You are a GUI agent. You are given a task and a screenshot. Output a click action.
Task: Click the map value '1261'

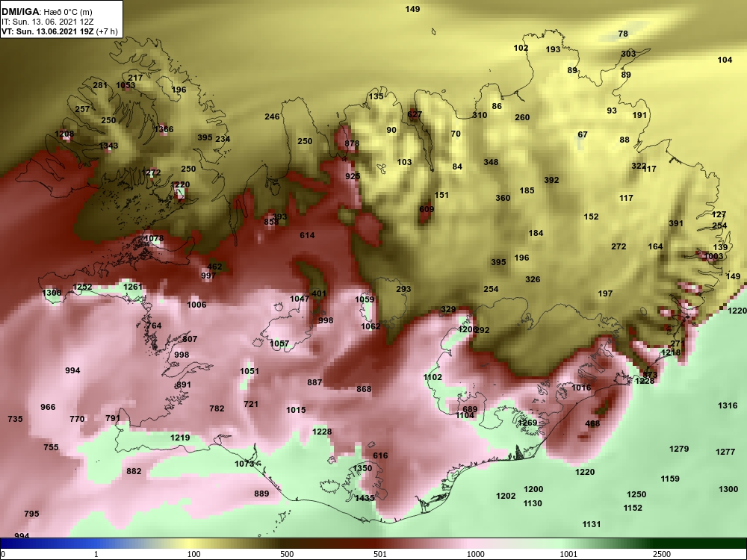133,287
